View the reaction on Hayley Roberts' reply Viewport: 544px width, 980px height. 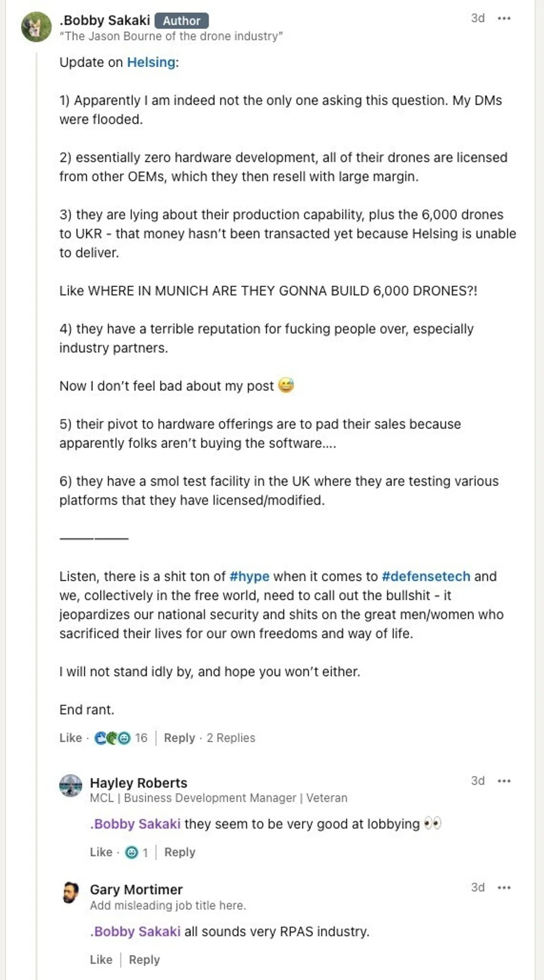pos(136,853)
